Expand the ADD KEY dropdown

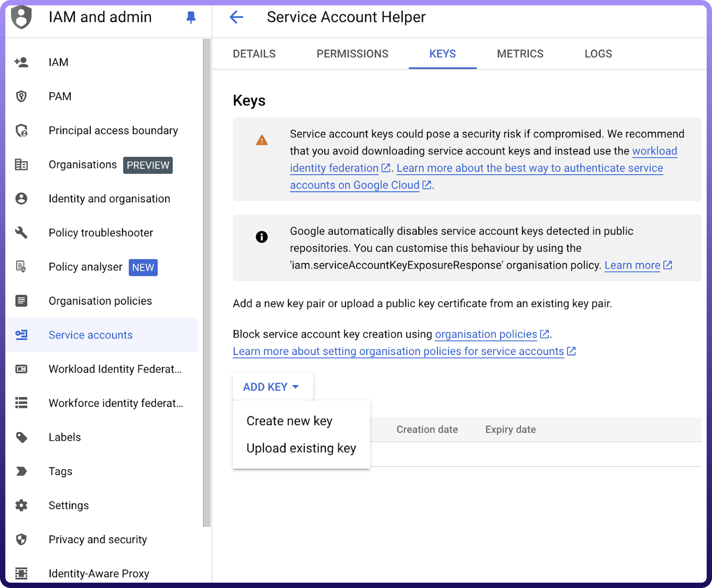272,387
